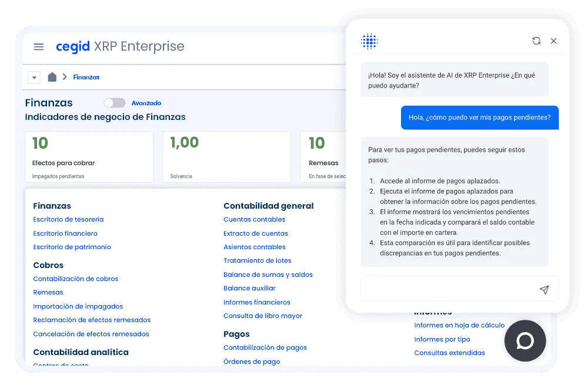Open the breadcrumb dropdown arrow

click(34, 78)
